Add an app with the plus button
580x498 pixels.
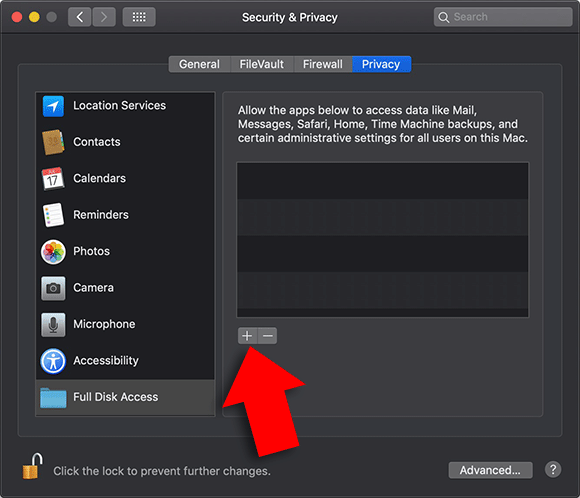click(x=247, y=336)
